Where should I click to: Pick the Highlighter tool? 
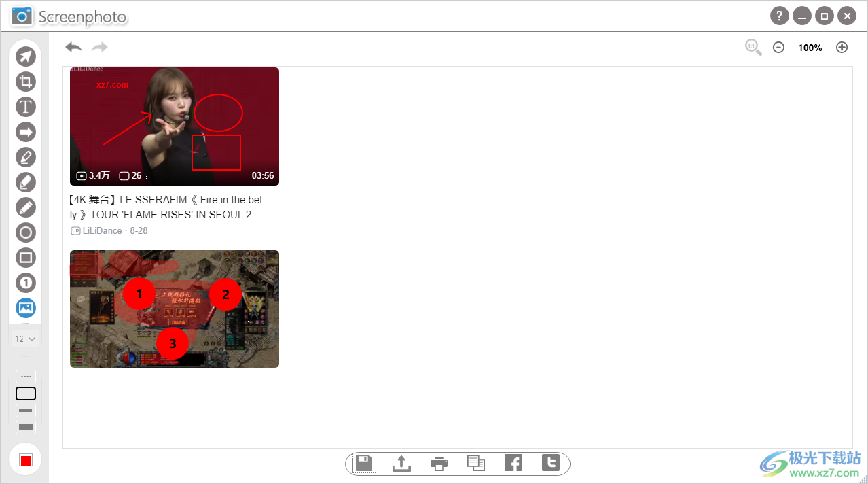(25, 182)
